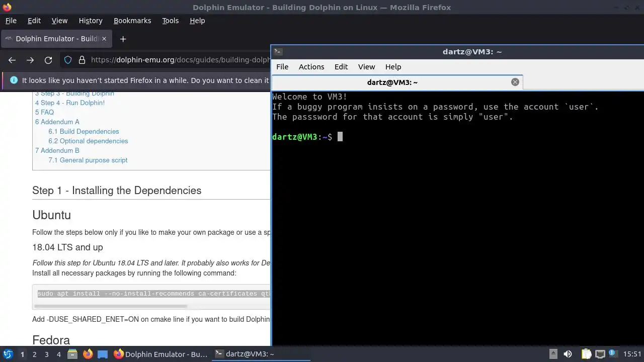
Task: Open network status tray icon
Action: (600, 354)
